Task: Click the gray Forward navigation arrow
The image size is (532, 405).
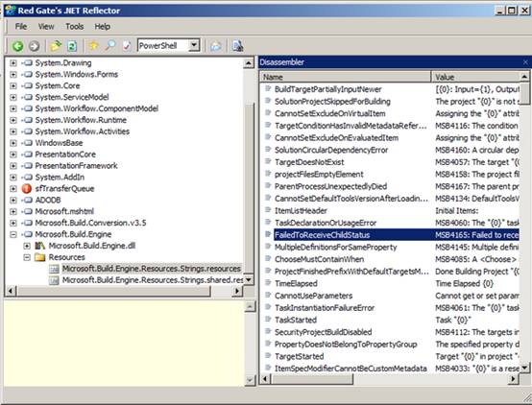Action: pyautogui.click(x=34, y=46)
